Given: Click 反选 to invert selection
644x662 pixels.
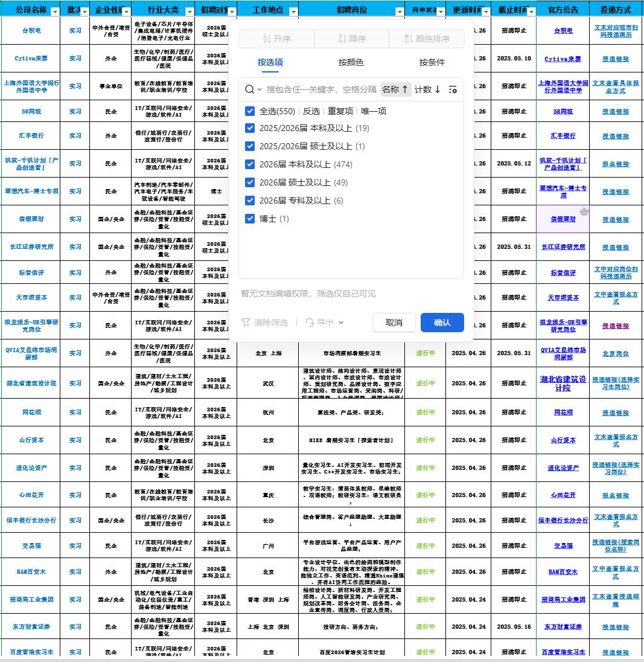Looking at the screenshot, I should pos(311,111).
